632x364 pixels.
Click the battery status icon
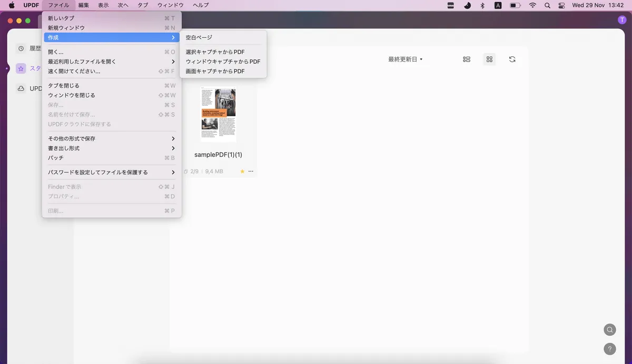coord(515,5)
